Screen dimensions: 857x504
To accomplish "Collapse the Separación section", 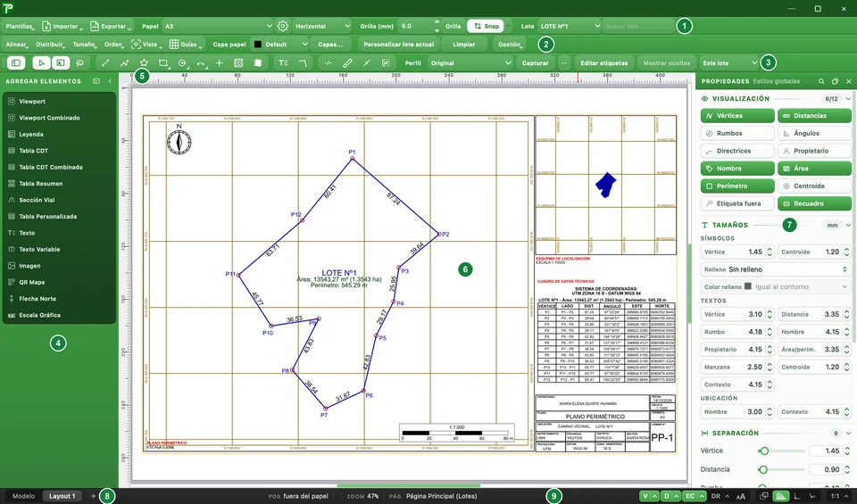I will pyautogui.click(x=848, y=433).
